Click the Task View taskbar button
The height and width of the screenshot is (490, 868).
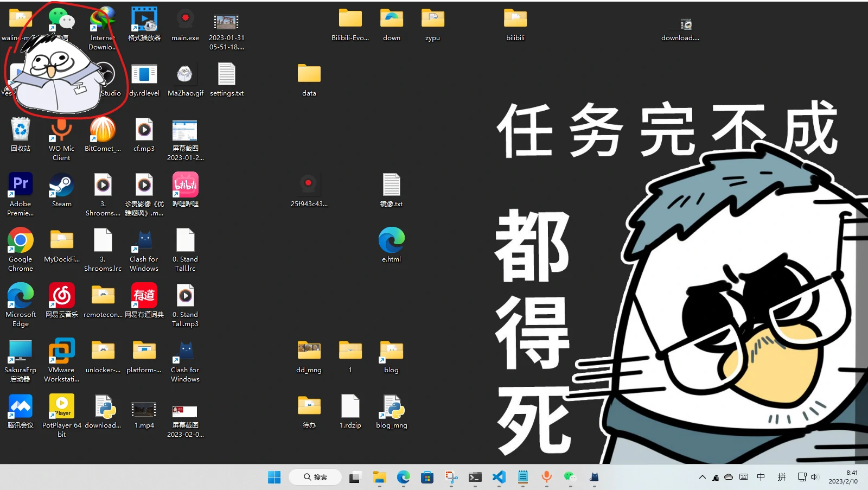pyautogui.click(x=354, y=477)
